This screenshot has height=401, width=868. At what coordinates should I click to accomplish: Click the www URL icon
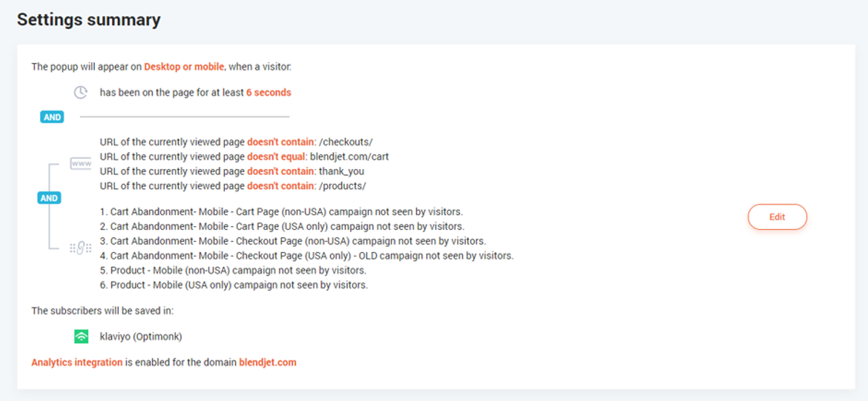coord(80,164)
